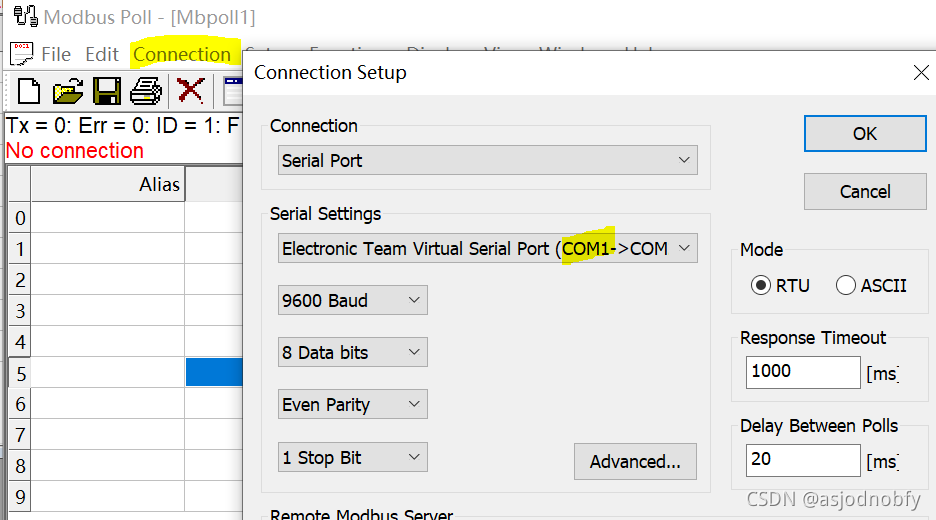
Task: Open the 1 Stop Bit dropdown
Action: (x=352, y=457)
